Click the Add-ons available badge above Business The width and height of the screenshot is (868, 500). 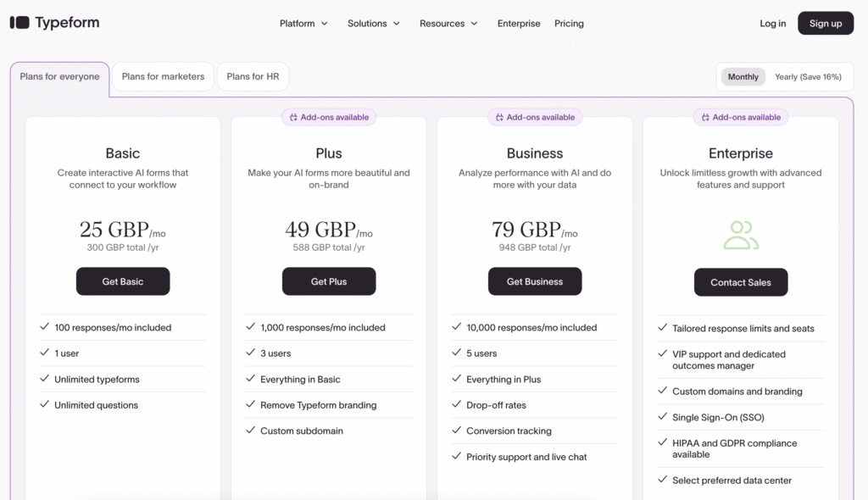(x=535, y=117)
